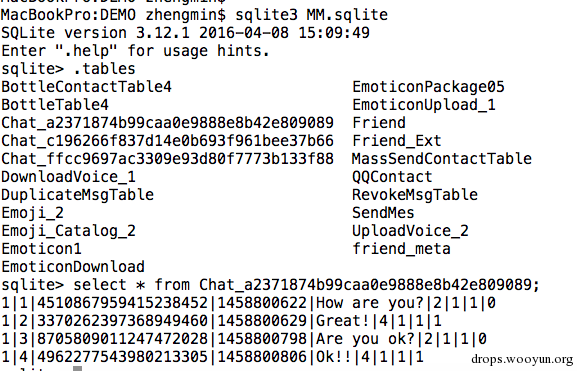Screen dimensions: 577x371
Task: Click the "How are you?" message row
Action: click(248, 303)
